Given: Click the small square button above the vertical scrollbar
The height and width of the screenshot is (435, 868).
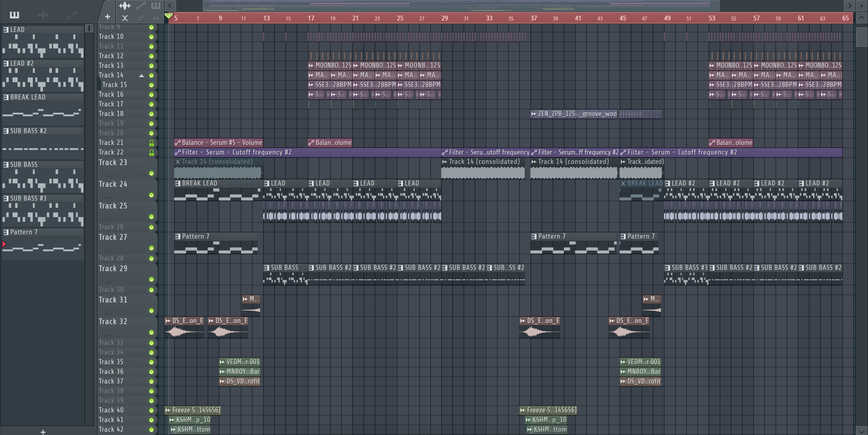Looking at the screenshot, I should pos(861,5).
